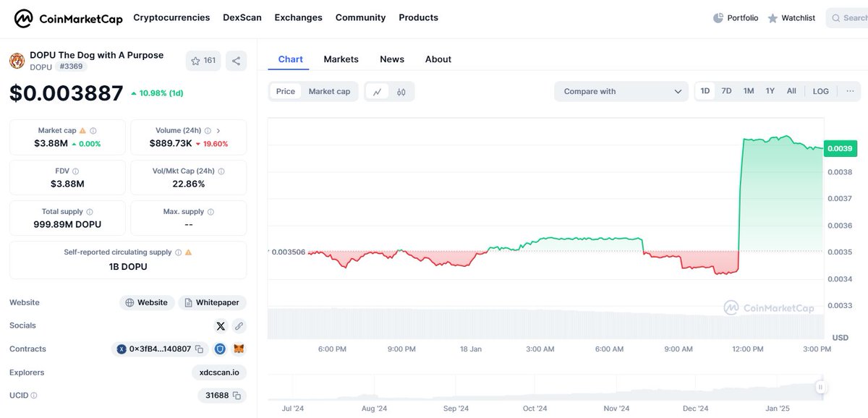Viewport: 868px width, 418px height.
Task: Toggle LOG scale on chart
Action: coord(821,91)
